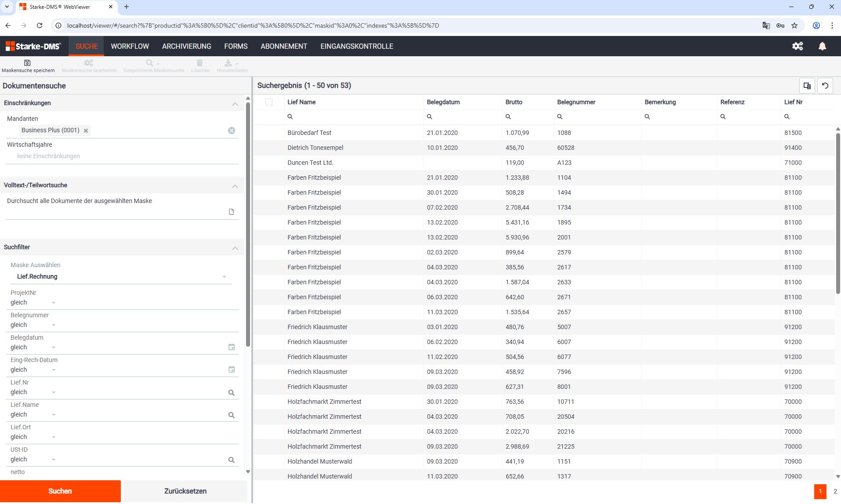Open the Eing-Rech-Datum calendar picker
This screenshot has width=841, height=504.
pyautogui.click(x=232, y=370)
